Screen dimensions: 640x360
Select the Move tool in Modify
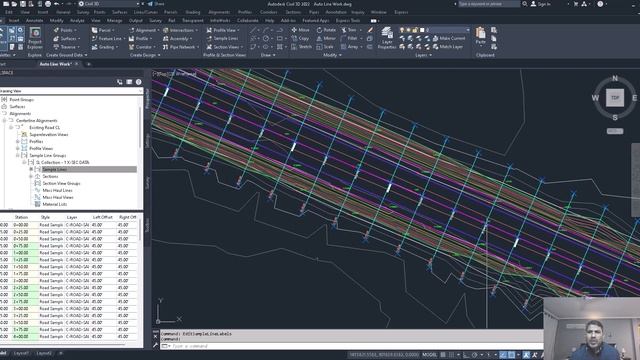[x=300, y=30]
